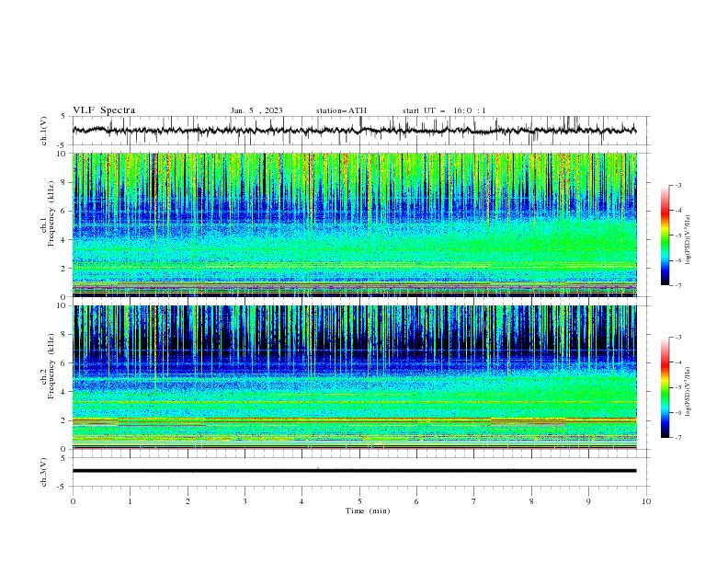Screen dimensions: 728x563
Task: Click the "log(PSD)(V²/Hz)" label beside the ch.1 colorbar
Action: (688, 240)
